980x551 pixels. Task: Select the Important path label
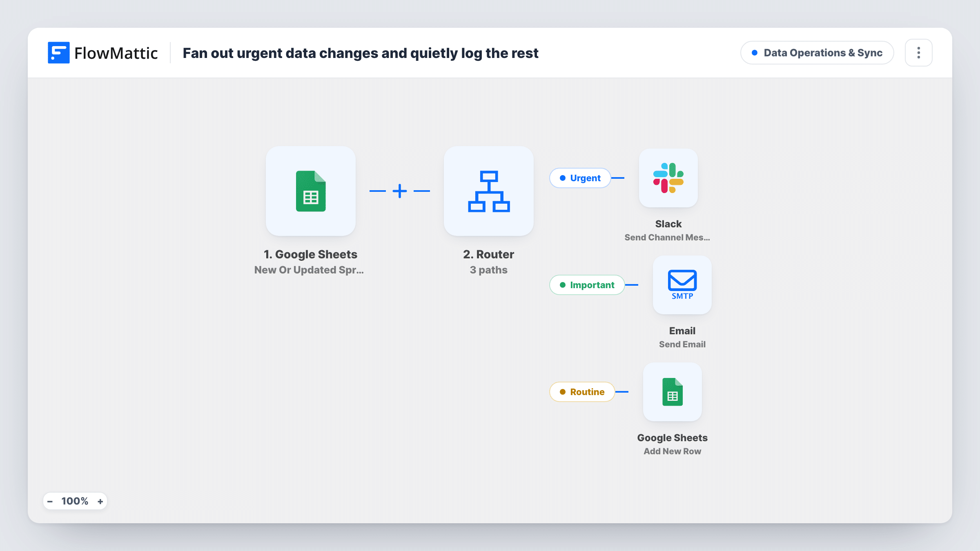click(587, 285)
